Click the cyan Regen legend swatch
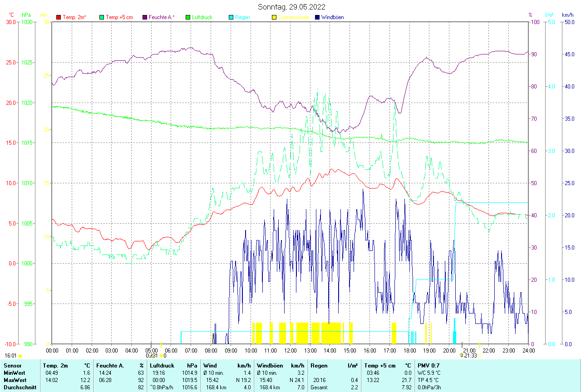Image resolution: width=581 pixels, height=392 pixels. click(x=231, y=17)
